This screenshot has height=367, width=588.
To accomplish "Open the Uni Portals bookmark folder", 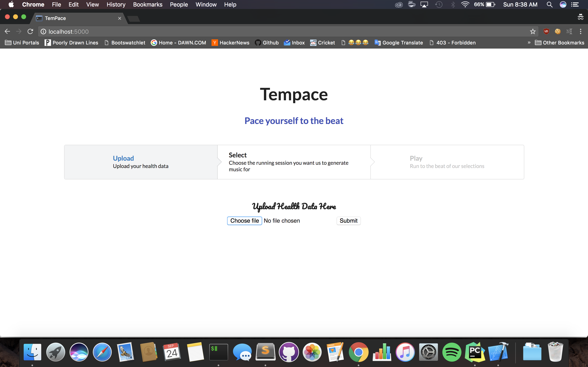I will (x=22, y=43).
